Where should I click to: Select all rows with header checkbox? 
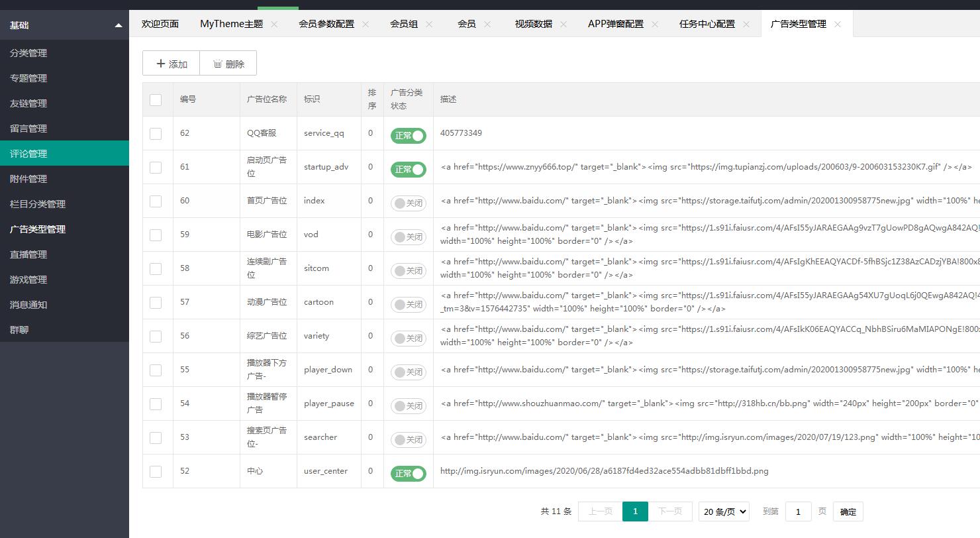(x=156, y=99)
